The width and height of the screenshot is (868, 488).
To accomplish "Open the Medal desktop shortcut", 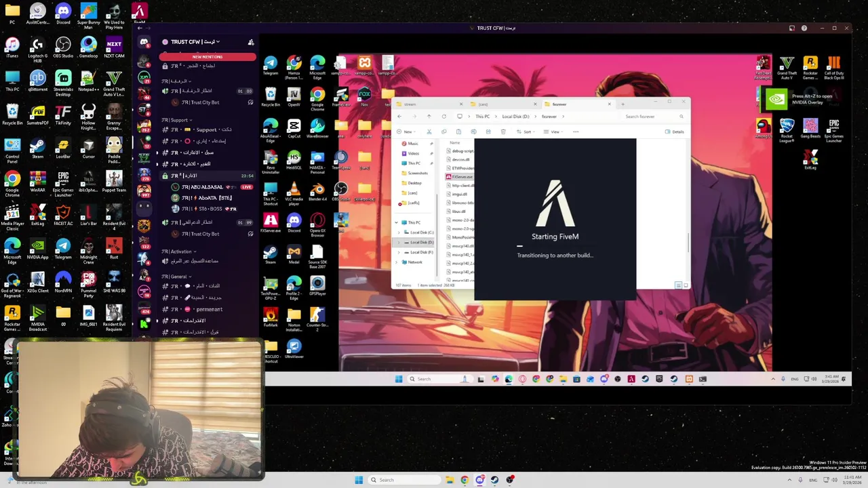I will click(x=294, y=256).
